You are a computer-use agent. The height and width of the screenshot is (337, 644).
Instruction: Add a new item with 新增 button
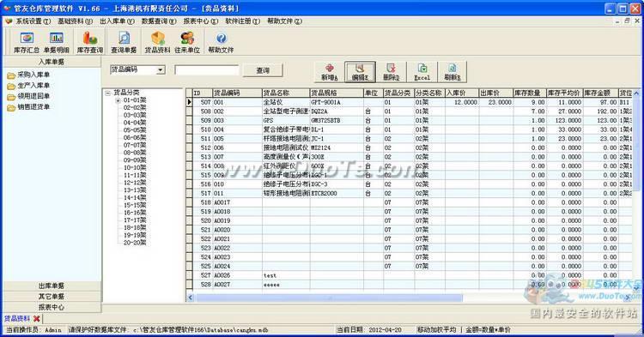coord(330,72)
